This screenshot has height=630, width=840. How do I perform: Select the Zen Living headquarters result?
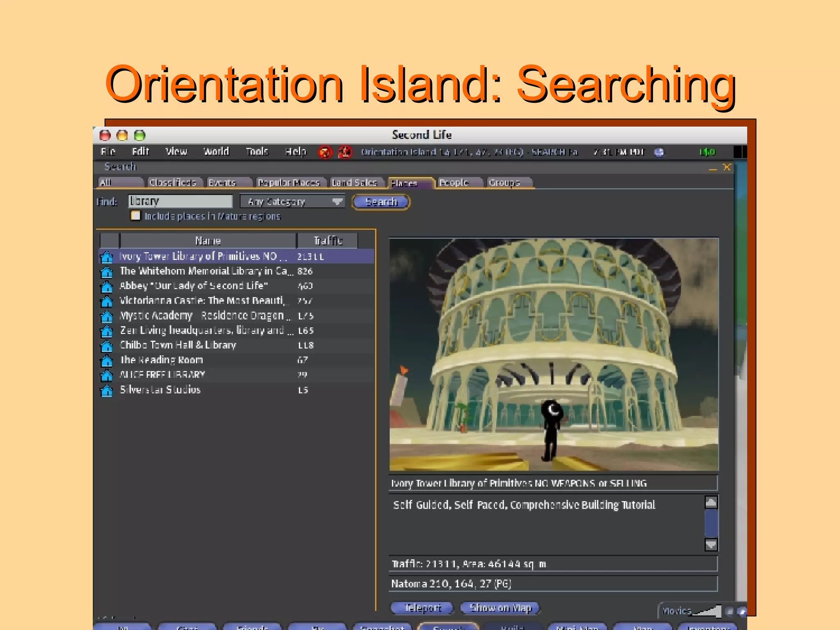click(236, 331)
